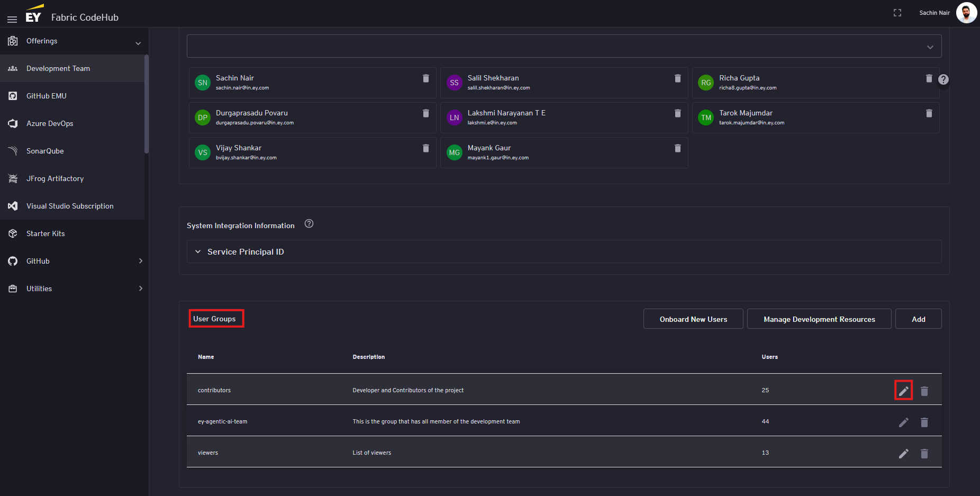980x496 pixels.
Task: Click the Sachin Nair profile avatar
Action: click(x=966, y=13)
